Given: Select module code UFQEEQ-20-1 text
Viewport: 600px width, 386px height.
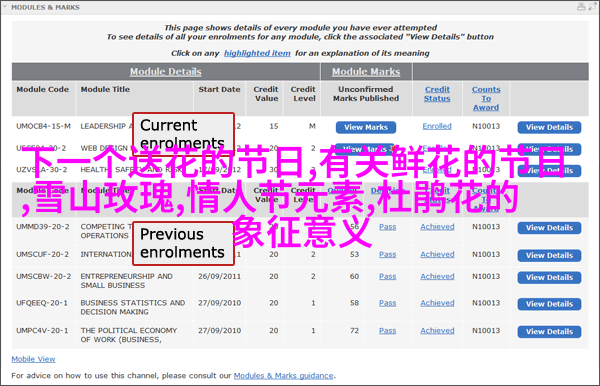Looking at the screenshot, I should [42, 303].
